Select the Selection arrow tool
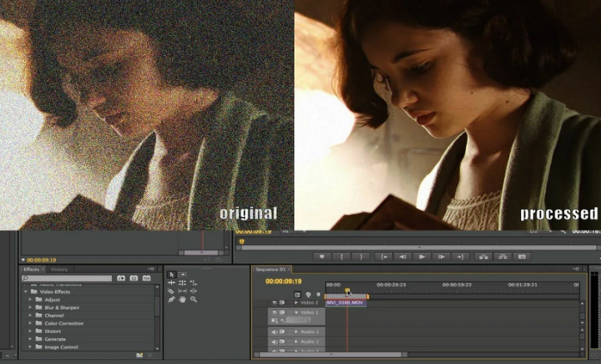 171,275
